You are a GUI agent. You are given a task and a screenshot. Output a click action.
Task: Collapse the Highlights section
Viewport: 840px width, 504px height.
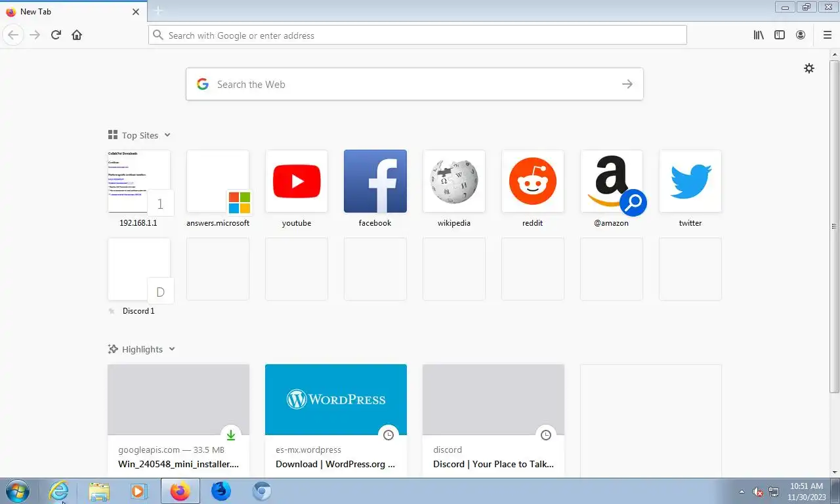point(172,349)
